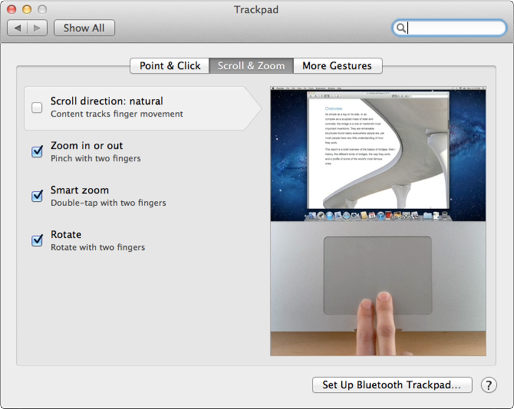
Task: Open the More Gestures tab
Action: click(337, 66)
